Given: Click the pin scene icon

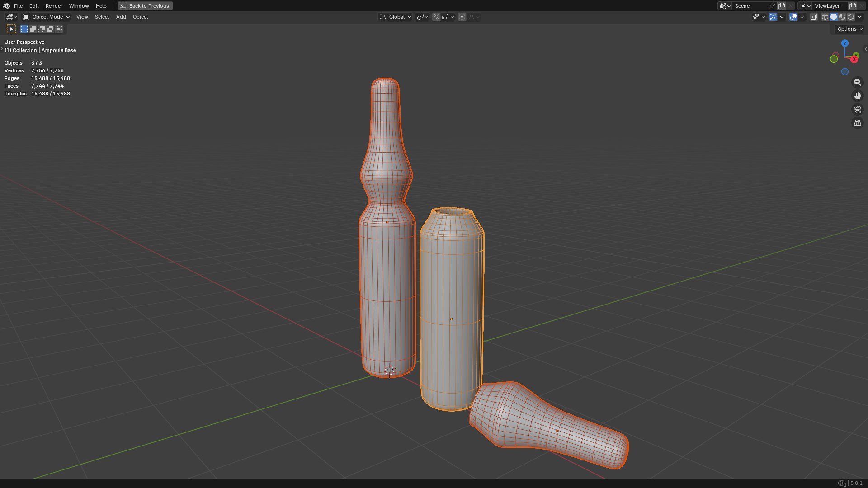Looking at the screenshot, I should pos(772,6).
